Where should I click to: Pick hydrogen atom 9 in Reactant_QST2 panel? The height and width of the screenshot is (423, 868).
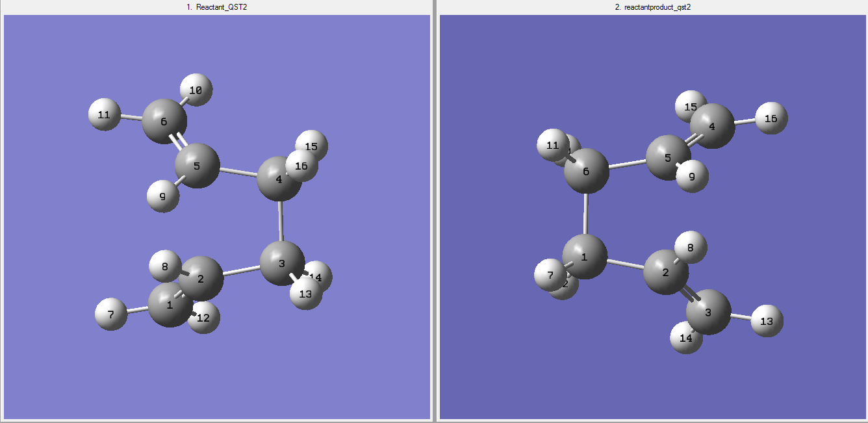pyautogui.click(x=162, y=196)
